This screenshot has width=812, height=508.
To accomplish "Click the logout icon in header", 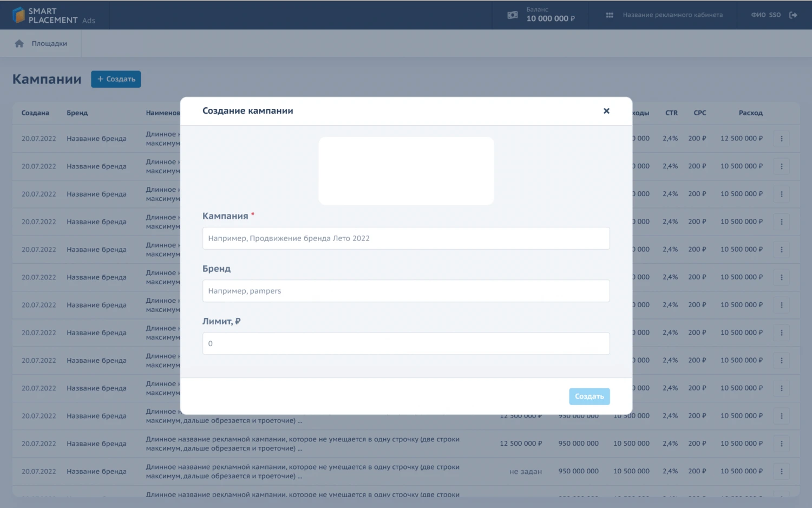I will pyautogui.click(x=793, y=15).
